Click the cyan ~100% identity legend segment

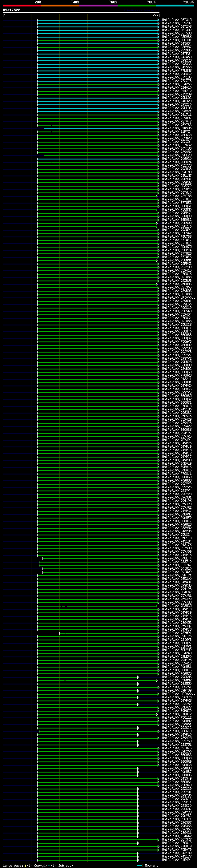click(175, 6)
